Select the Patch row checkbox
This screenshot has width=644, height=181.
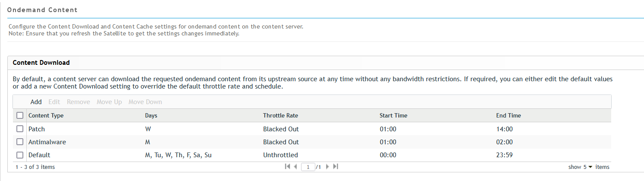pos(20,129)
